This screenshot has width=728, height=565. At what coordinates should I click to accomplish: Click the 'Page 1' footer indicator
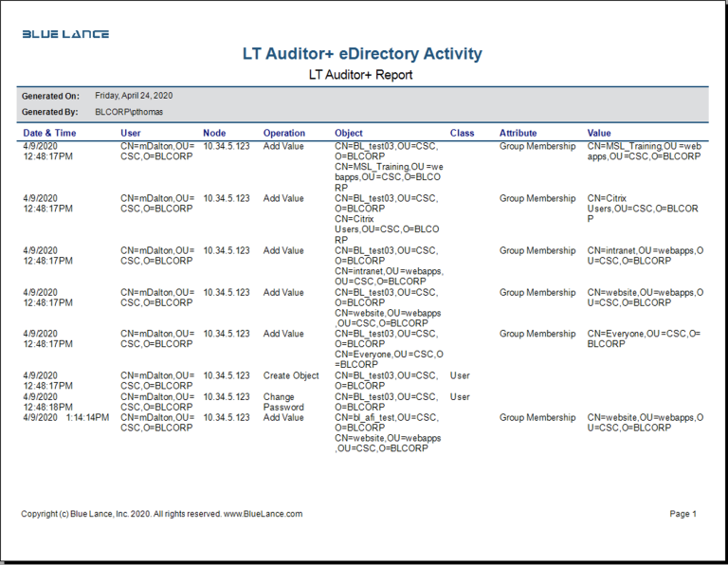pos(682,514)
